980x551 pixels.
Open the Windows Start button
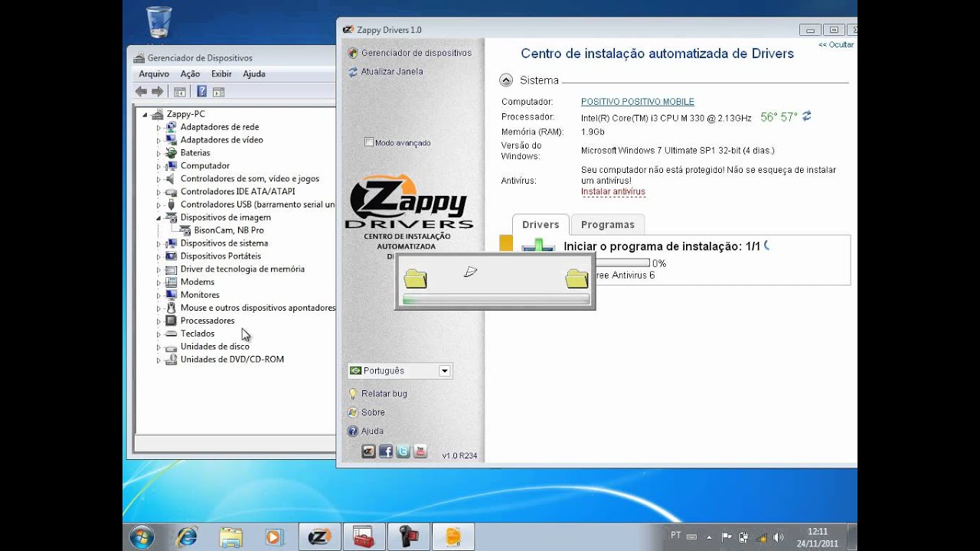[142, 537]
